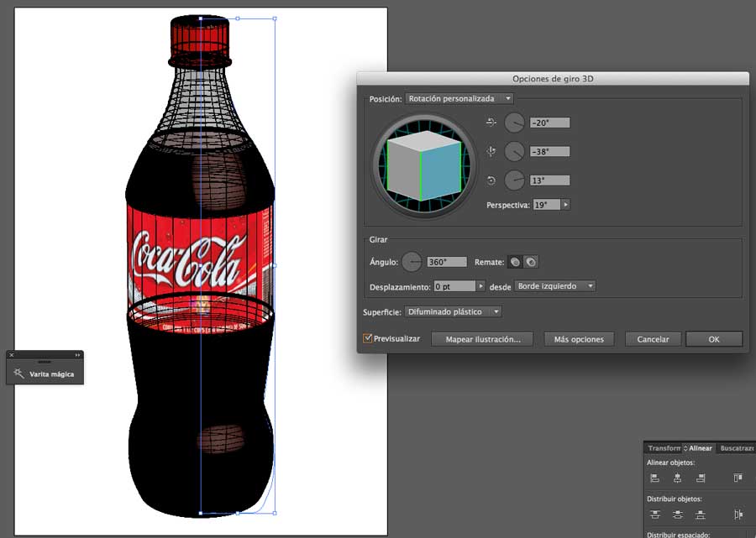Viewport: 756px width, 538px height.
Task: Click the magic wand icon
Action: (18, 373)
